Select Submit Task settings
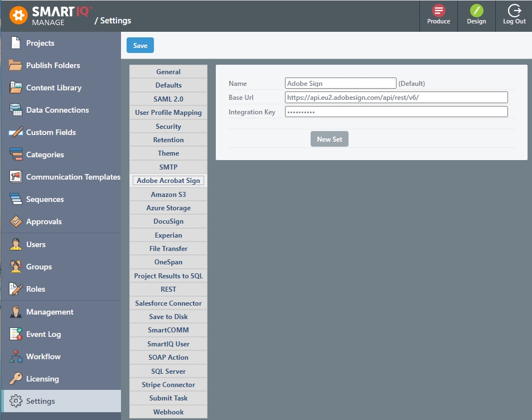The width and height of the screenshot is (532, 420). tap(168, 398)
